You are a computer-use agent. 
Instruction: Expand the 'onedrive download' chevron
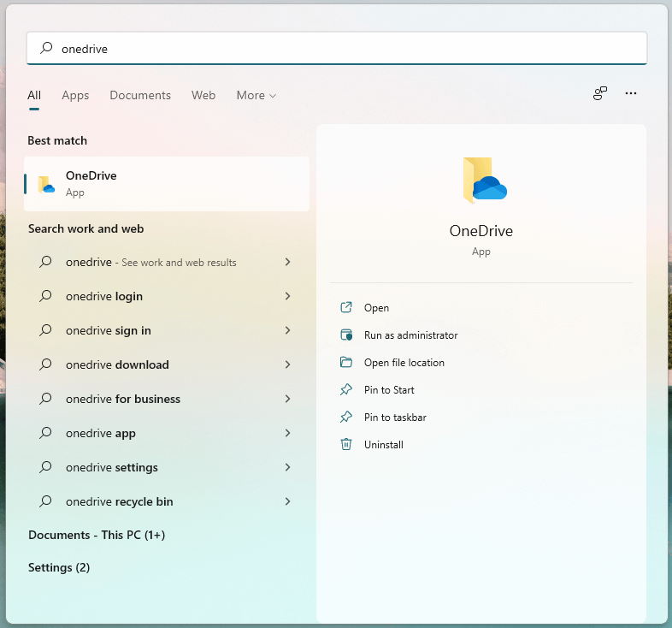(287, 365)
